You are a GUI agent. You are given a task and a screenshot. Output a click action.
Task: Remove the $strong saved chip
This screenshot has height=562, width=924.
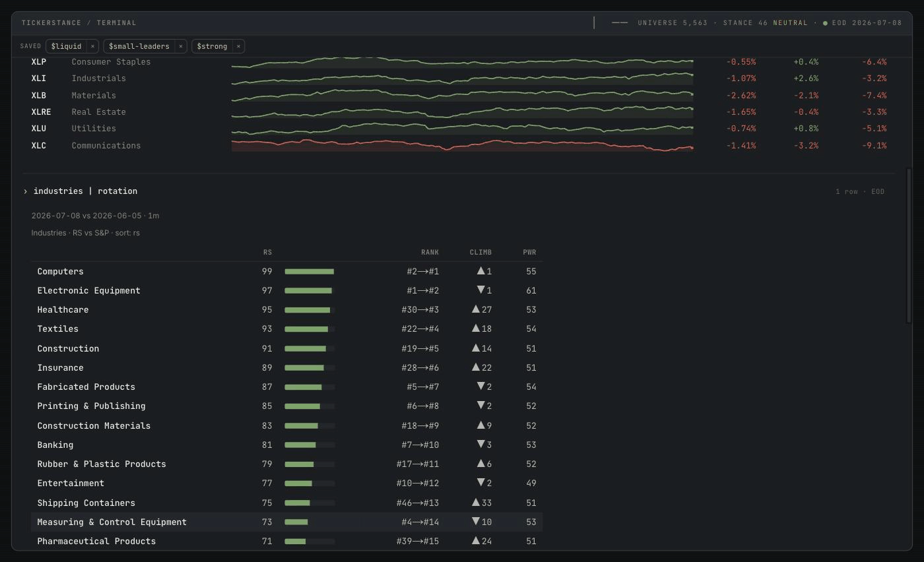click(238, 46)
